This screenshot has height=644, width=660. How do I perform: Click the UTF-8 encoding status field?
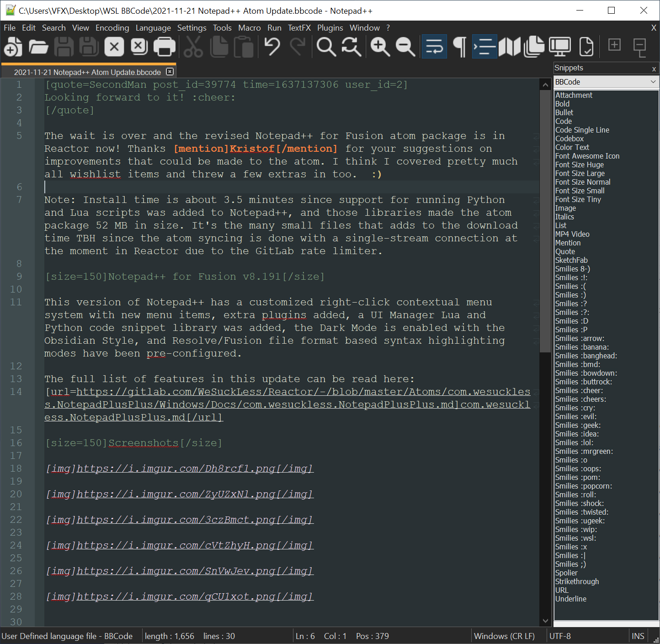pos(560,636)
